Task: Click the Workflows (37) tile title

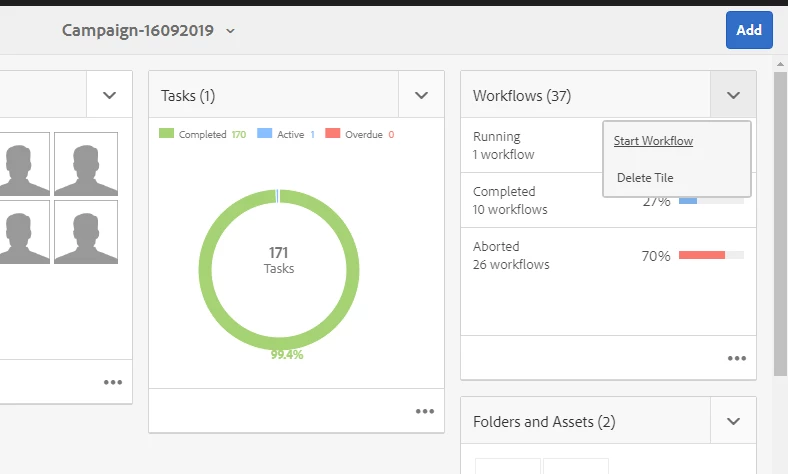Action: (x=522, y=96)
